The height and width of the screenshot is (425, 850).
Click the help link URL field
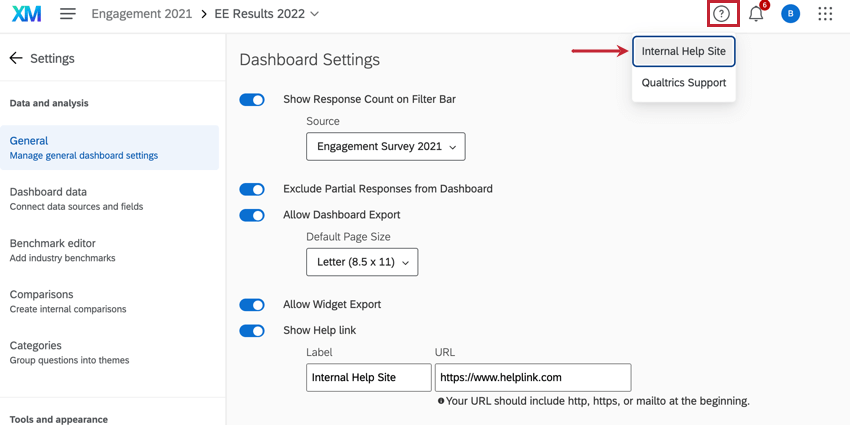point(533,378)
